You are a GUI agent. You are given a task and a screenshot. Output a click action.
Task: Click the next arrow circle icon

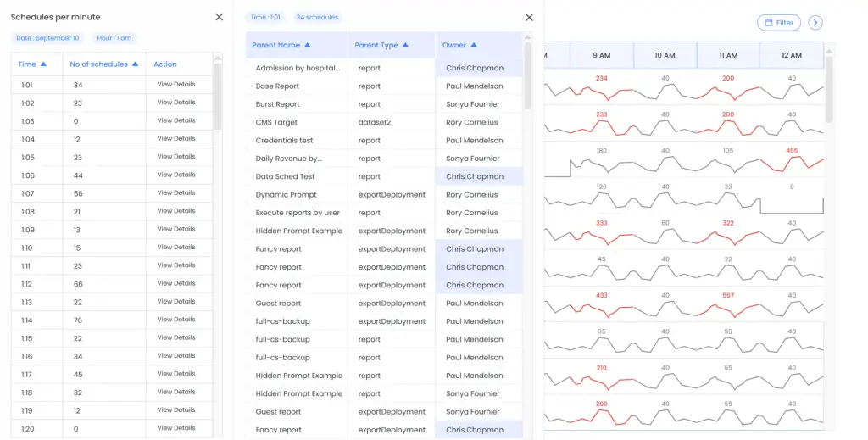point(815,23)
